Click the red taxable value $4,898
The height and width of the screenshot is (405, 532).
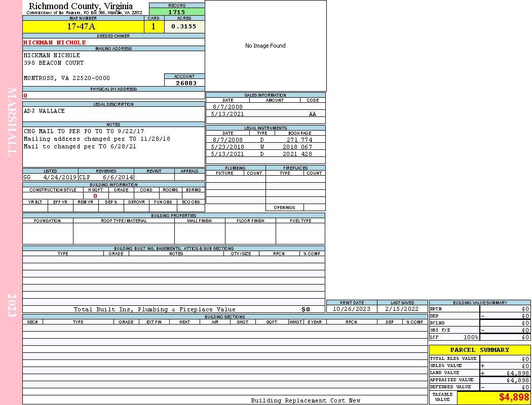pos(514,397)
